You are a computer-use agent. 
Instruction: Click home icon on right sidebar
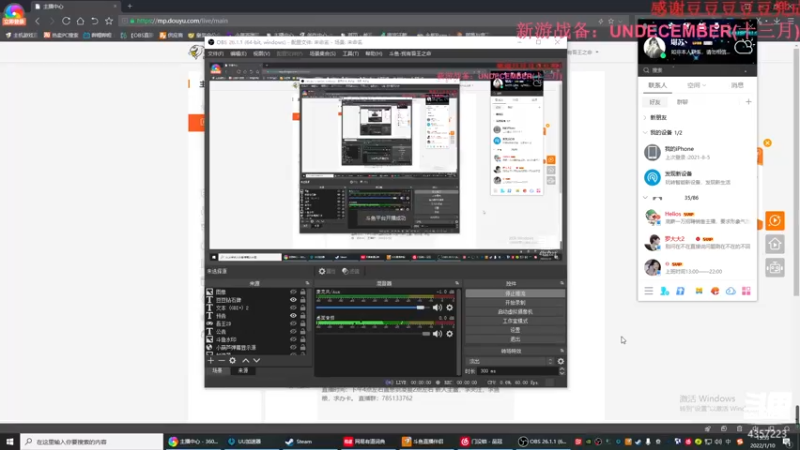pos(774,244)
